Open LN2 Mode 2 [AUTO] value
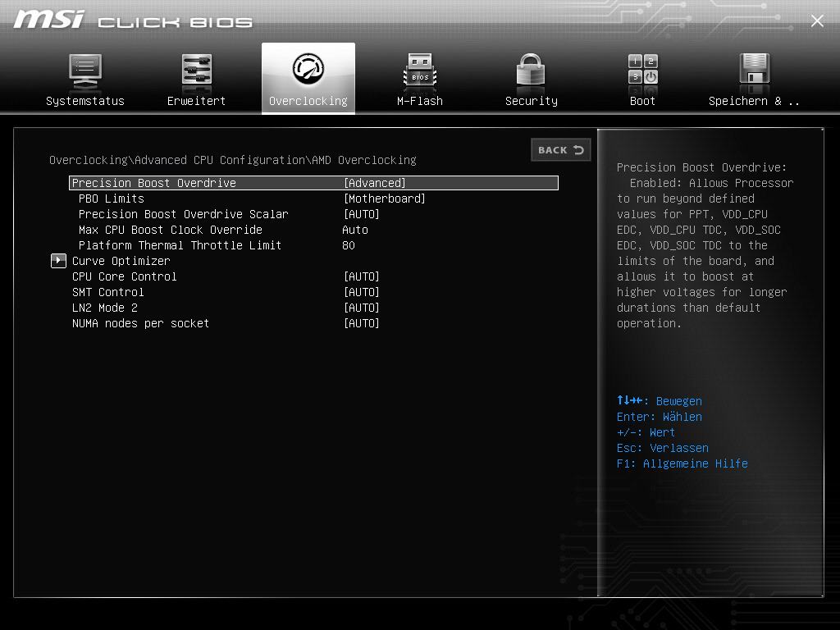Viewport: 840px width, 630px height. [x=362, y=308]
